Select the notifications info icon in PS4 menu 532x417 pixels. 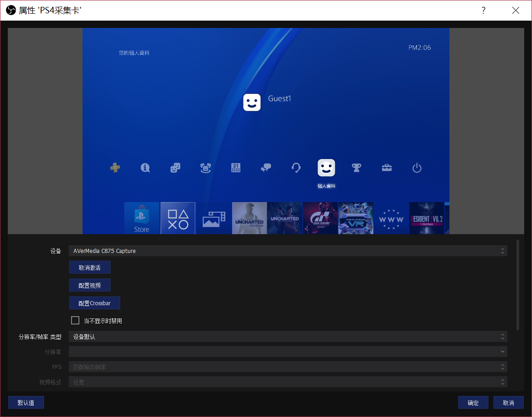point(145,167)
